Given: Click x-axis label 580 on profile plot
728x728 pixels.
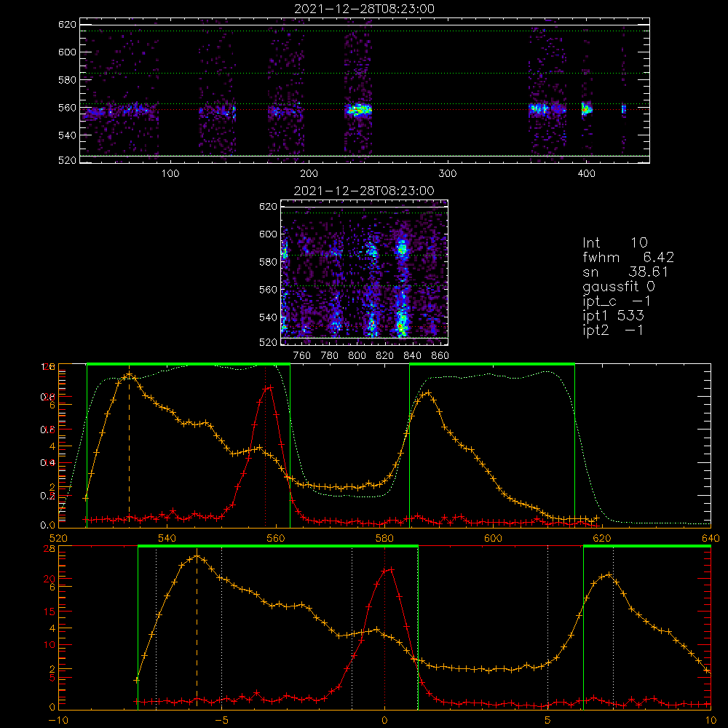Looking at the screenshot, I should (x=384, y=538).
